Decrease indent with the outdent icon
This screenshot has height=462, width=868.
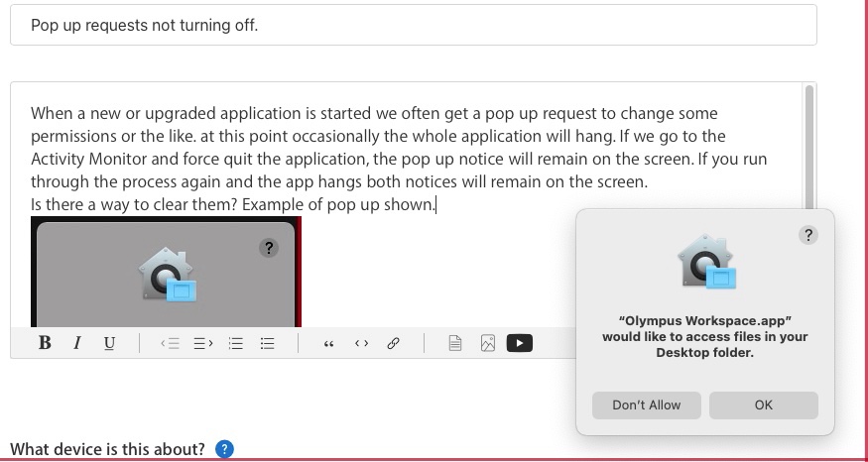point(170,344)
